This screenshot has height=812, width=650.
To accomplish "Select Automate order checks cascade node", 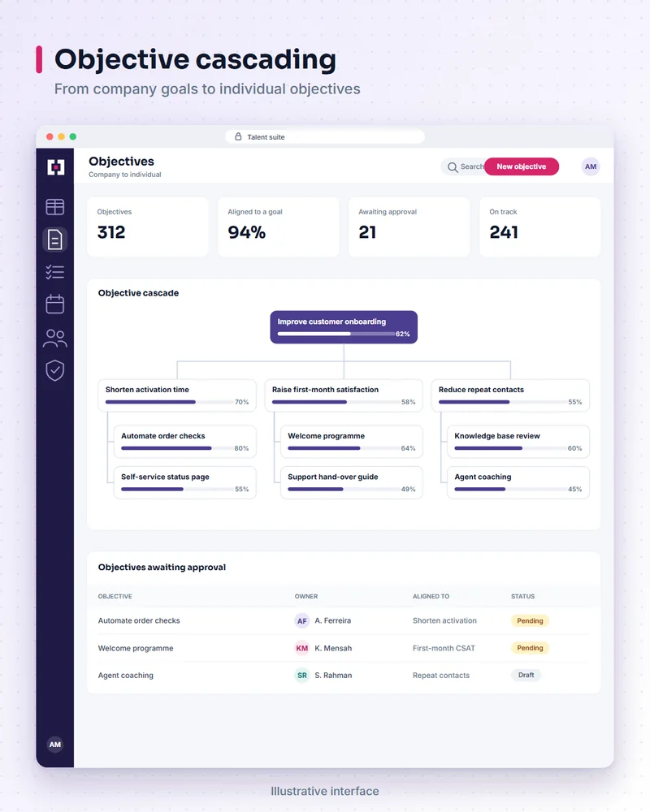I will coord(185,442).
